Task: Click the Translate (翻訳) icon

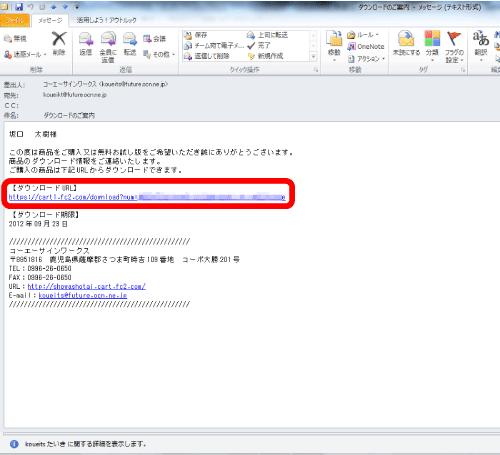Action: (481, 39)
